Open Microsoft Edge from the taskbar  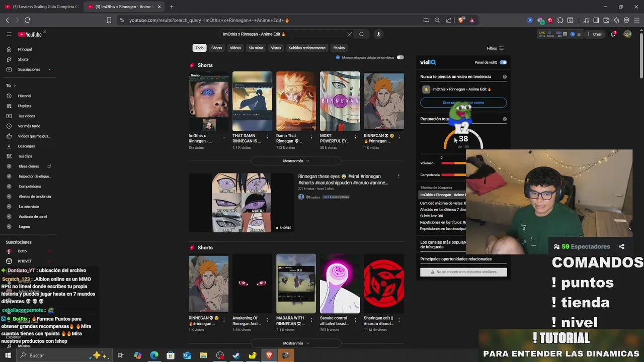154,355
